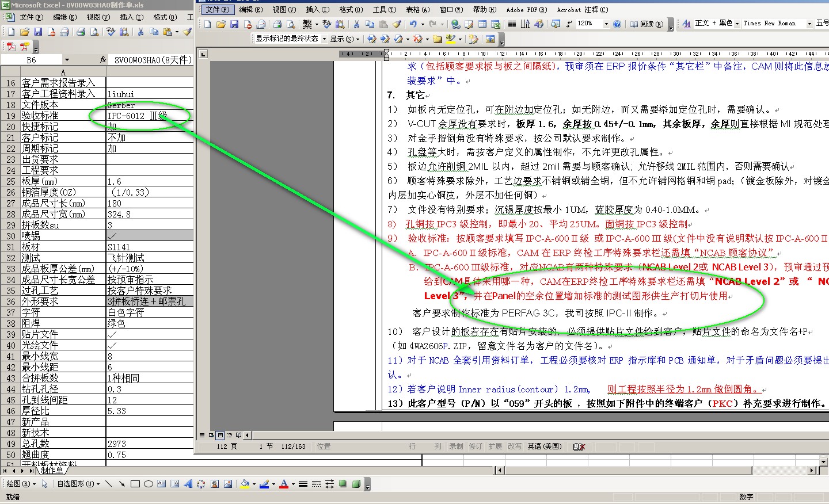Click Word Insert Hyperlink globe icon
The width and height of the screenshot is (829, 504).
tap(455, 24)
